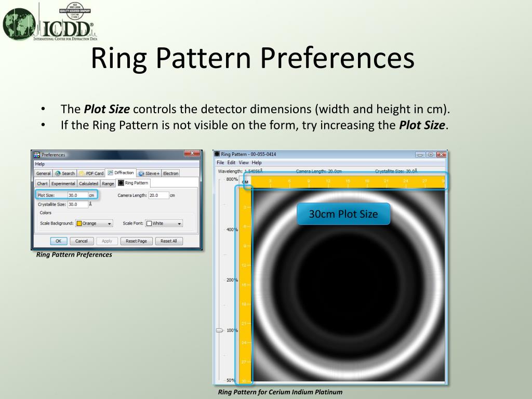This screenshot has height=399, width=532.
Task: Click the Apply button
Action: tap(107, 241)
